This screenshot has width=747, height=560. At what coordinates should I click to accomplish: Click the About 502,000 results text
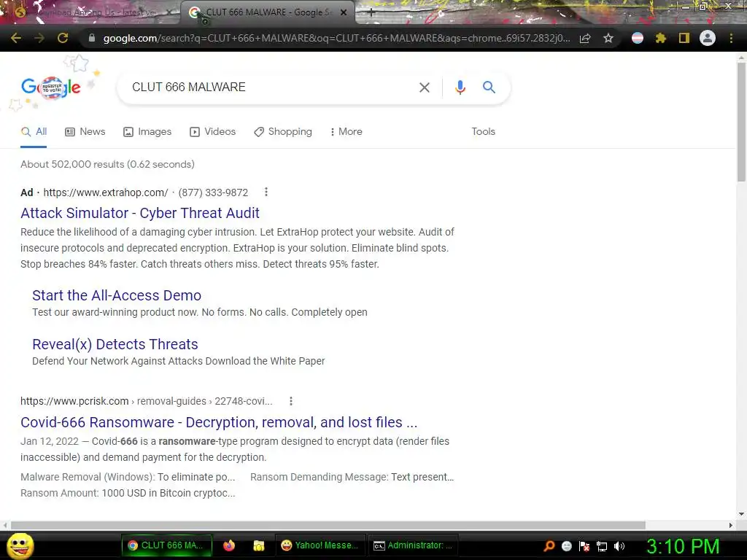click(x=108, y=164)
